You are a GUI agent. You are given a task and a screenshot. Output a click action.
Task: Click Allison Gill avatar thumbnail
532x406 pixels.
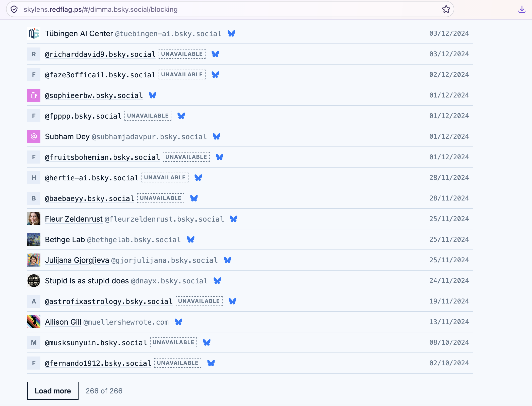[x=34, y=322]
